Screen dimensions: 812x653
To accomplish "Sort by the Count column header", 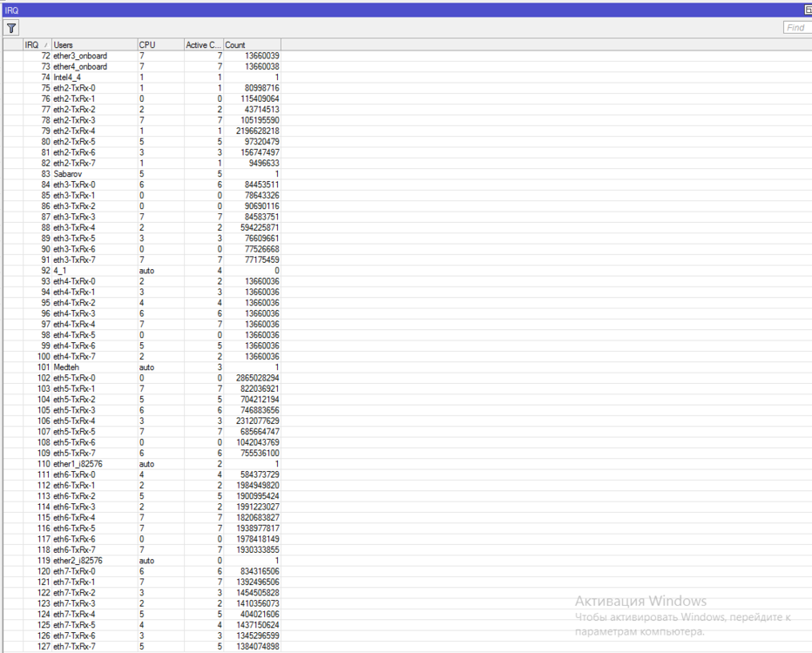I will tap(251, 44).
